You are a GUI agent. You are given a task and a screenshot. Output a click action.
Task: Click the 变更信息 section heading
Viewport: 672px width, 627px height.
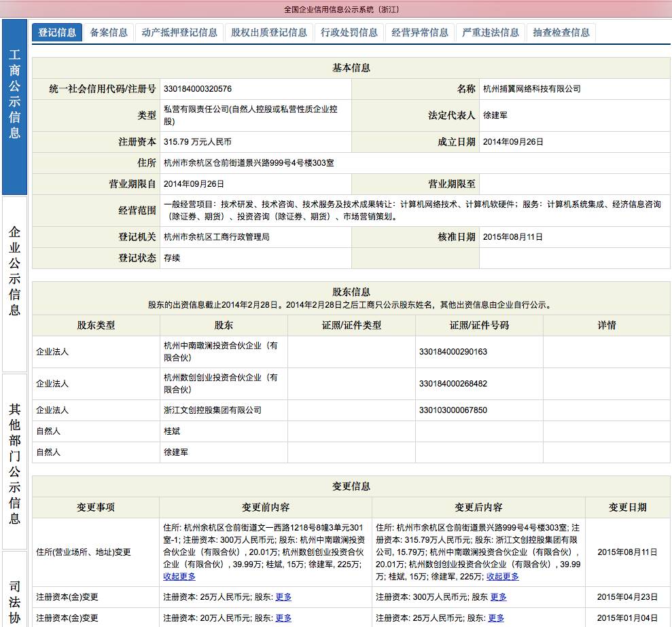[351, 486]
